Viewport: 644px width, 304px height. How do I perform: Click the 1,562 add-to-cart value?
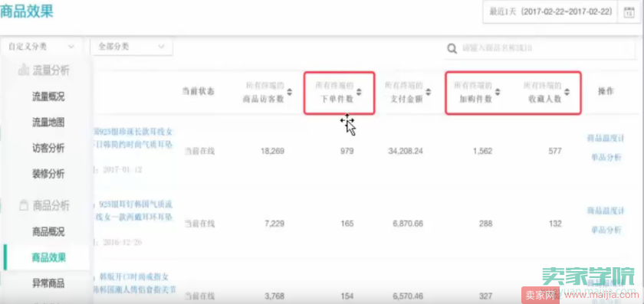click(482, 151)
